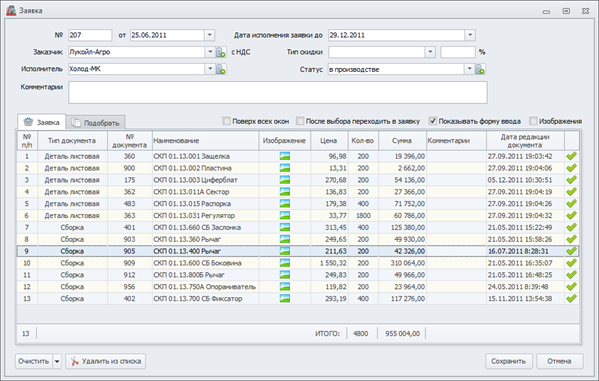
Task: Click the Сохранить button
Action: point(508,361)
